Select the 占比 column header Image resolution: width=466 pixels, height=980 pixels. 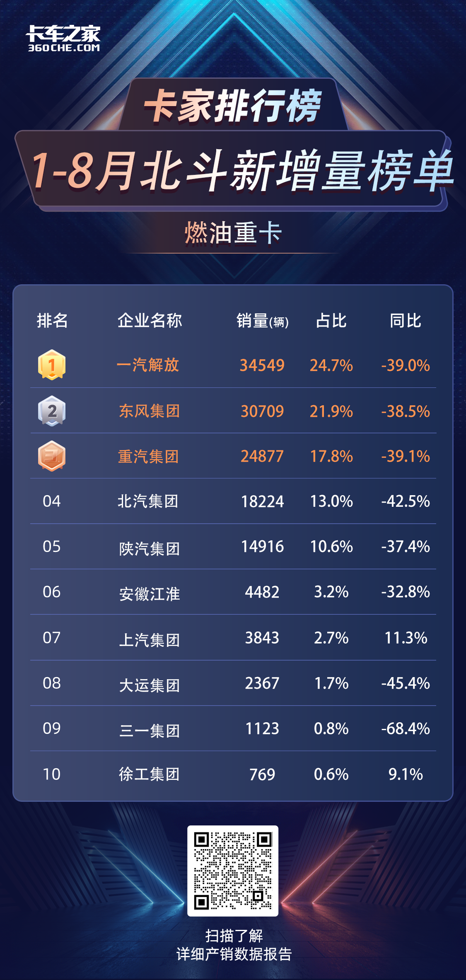(x=331, y=321)
